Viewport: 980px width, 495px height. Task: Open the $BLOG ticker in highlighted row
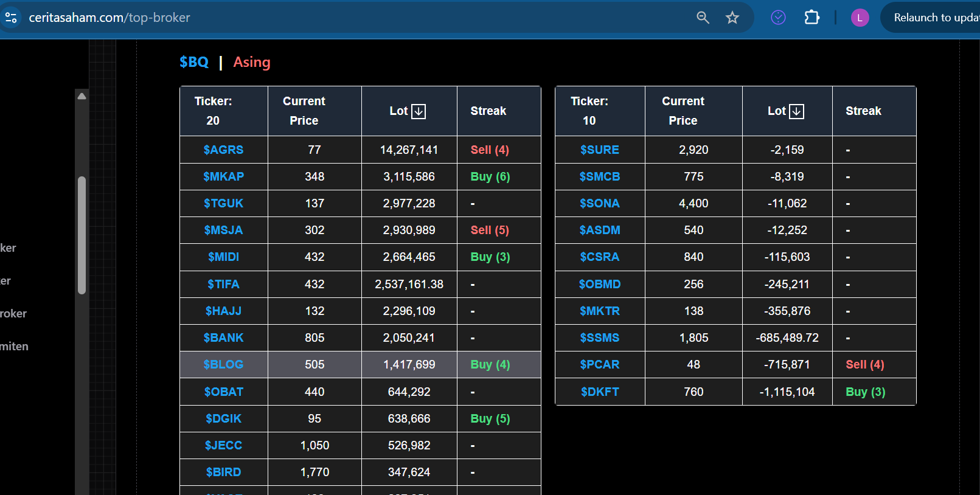223,364
